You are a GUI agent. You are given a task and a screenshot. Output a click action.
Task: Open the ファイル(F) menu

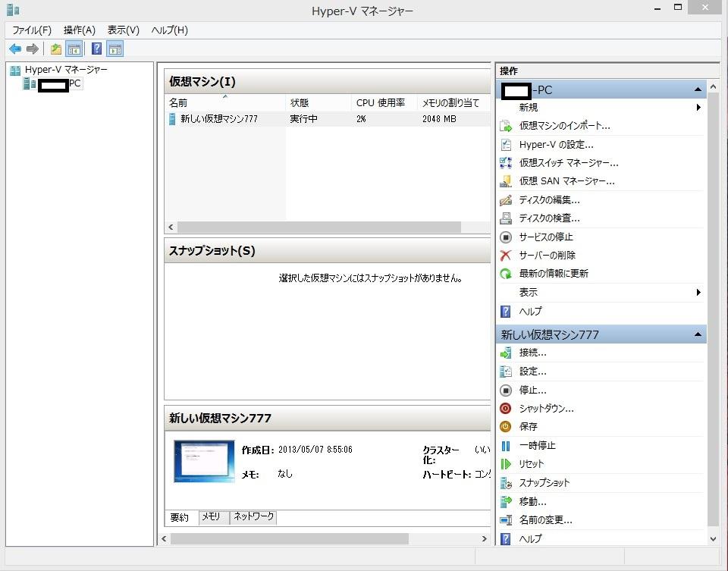tap(32, 30)
